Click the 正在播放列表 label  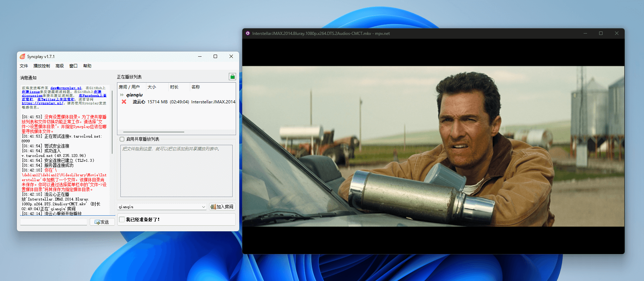click(129, 77)
